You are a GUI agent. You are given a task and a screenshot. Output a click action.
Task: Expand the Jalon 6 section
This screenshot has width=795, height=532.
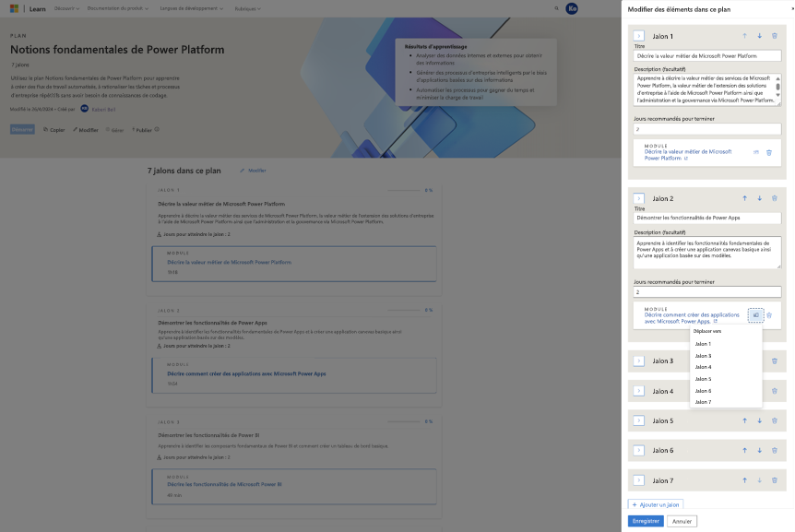(x=639, y=450)
